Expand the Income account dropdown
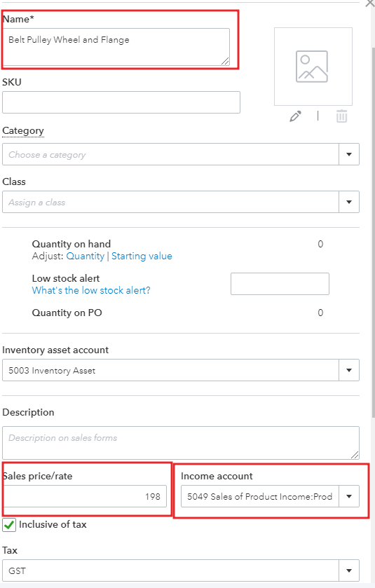Screen dimensions: 375x588 pos(349,496)
